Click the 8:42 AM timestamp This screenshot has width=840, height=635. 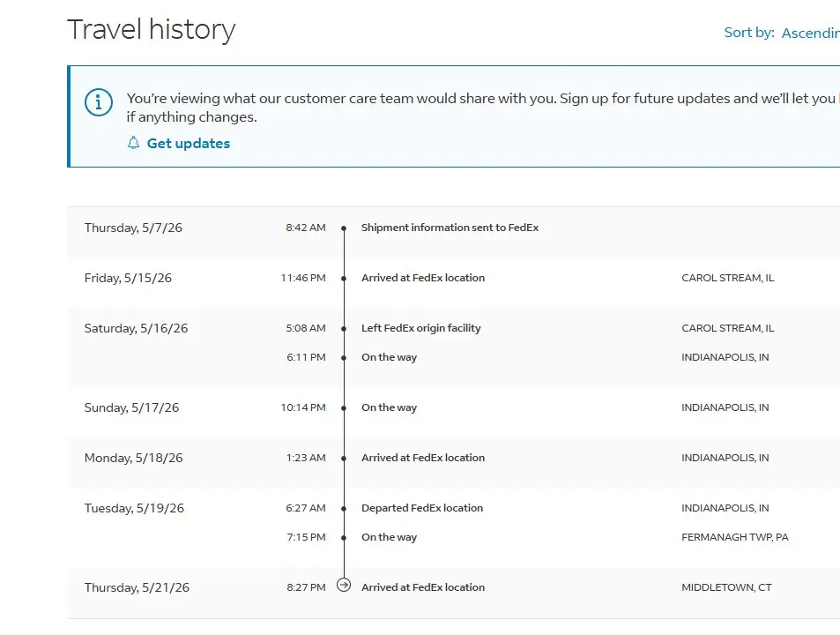pyautogui.click(x=305, y=228)
